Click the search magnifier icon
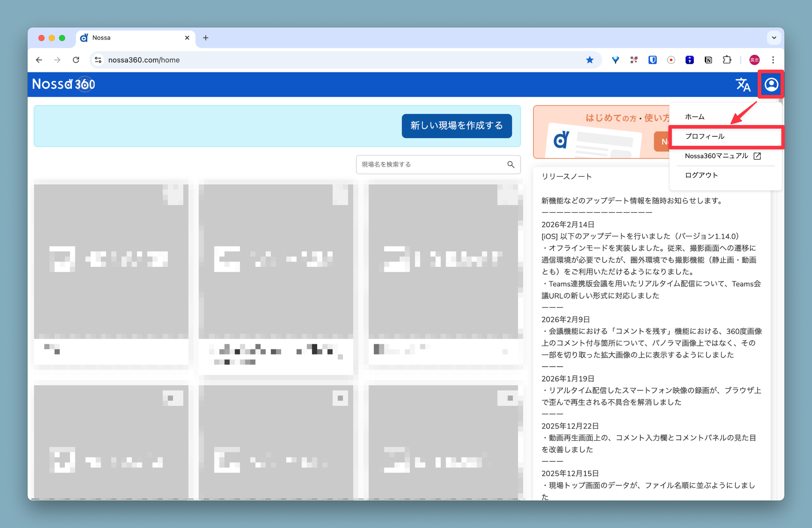The width and height of the screenshot is (812, 528). pyautogui.click(x=511, y=165)
